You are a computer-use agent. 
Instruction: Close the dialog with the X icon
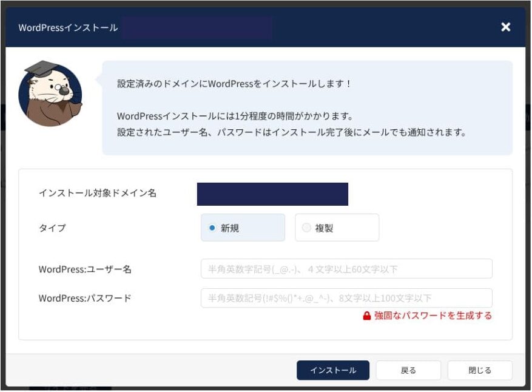(505, 27)
